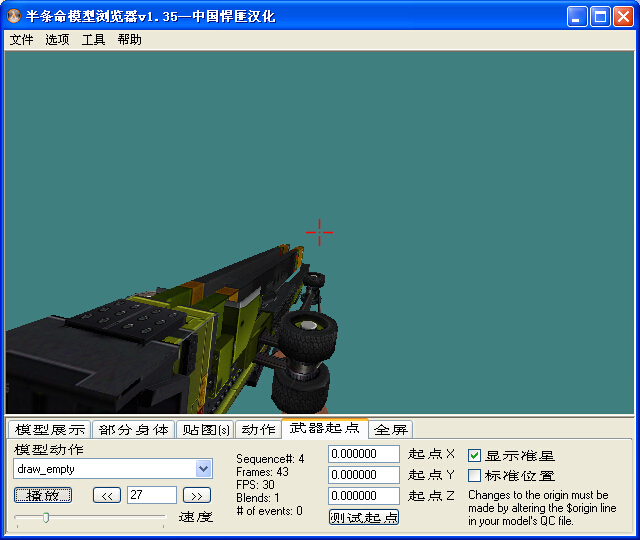Click the 测试起点 button
Screen dimensions: 640x540
[364, 517]
